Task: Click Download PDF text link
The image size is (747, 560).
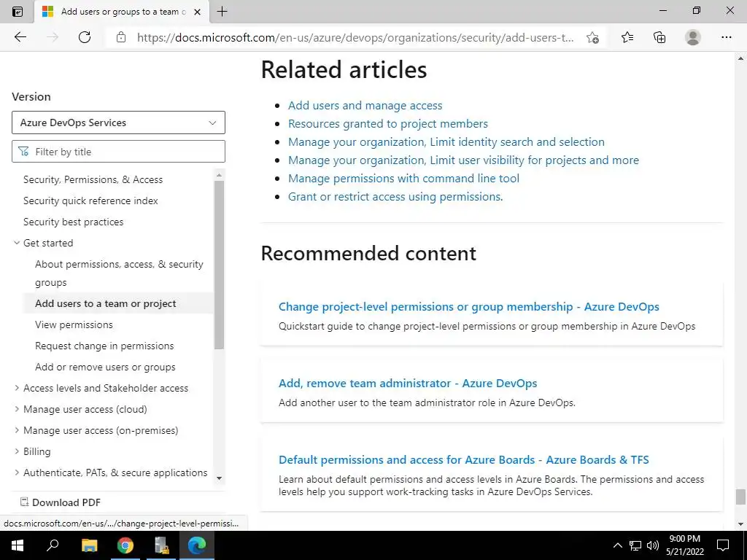Action: tap(66, 502)
